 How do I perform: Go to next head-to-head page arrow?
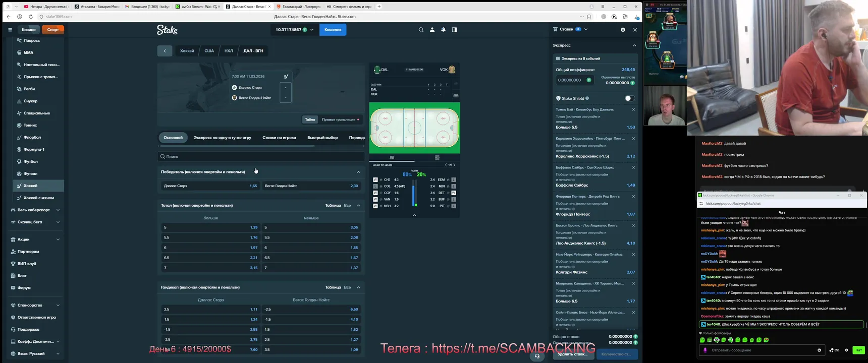pyautogui.click(x=454, y=165)
